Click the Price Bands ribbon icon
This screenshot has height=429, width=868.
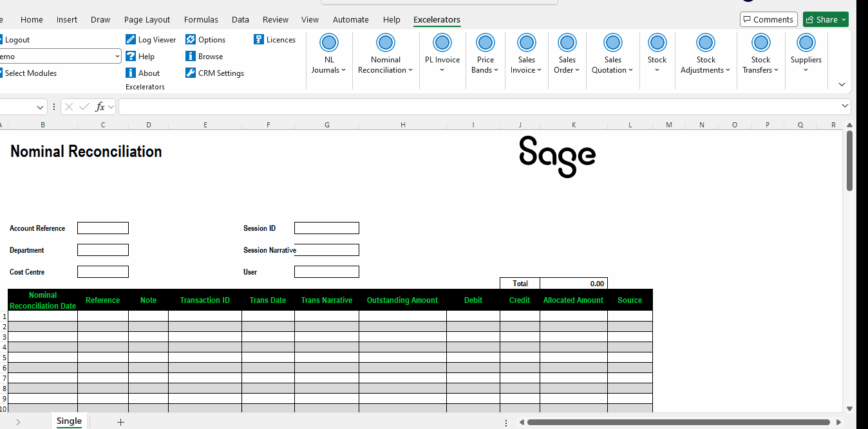(x=486, y=43)
